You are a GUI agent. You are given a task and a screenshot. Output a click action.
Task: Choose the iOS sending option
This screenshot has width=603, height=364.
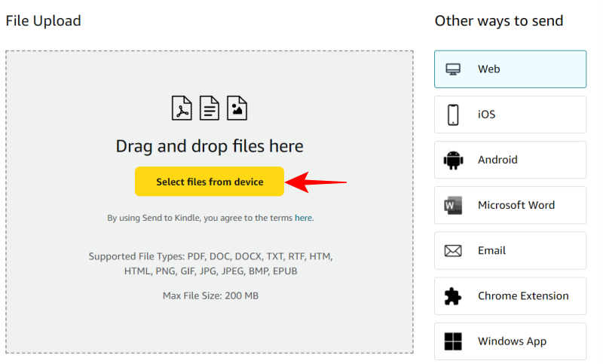(510, 115)
